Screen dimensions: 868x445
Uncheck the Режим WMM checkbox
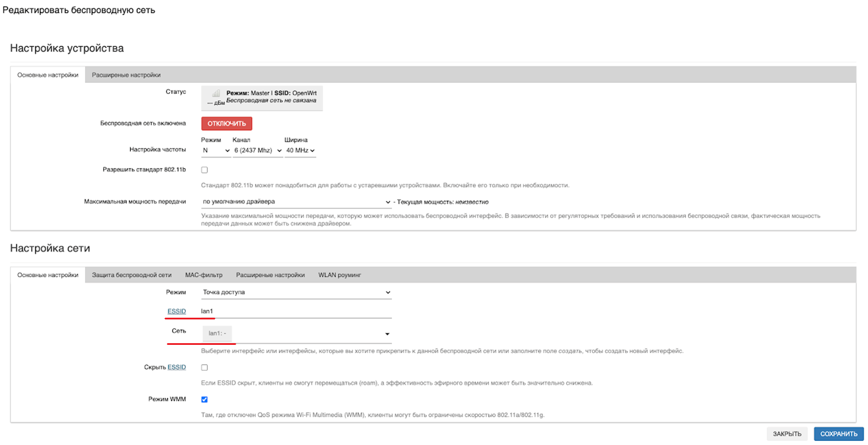204,399
